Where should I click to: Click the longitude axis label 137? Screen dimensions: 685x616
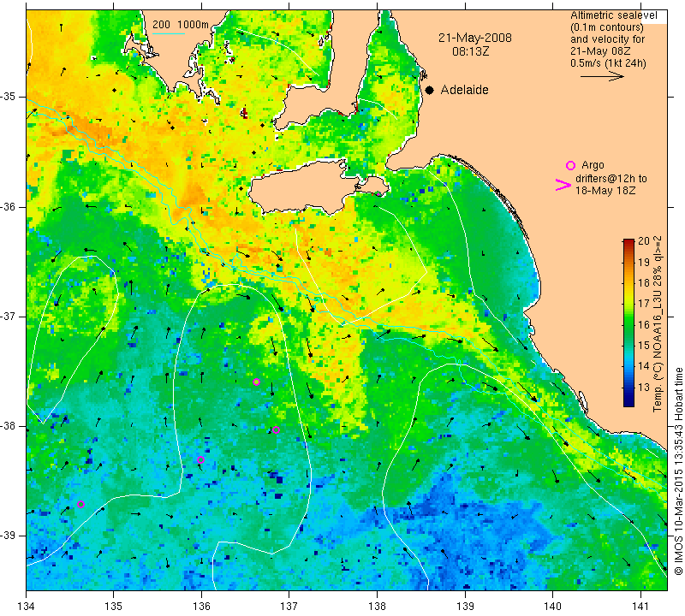(x=289, y=606)
